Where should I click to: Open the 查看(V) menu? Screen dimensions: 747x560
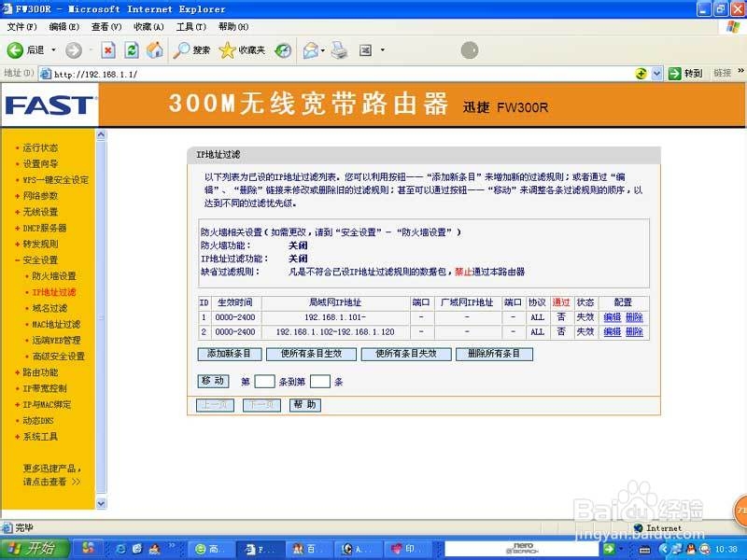coord(106,27)
